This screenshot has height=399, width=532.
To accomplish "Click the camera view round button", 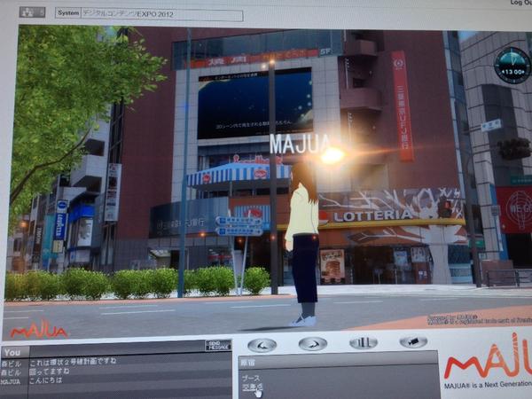I will [x=413, y=341].
